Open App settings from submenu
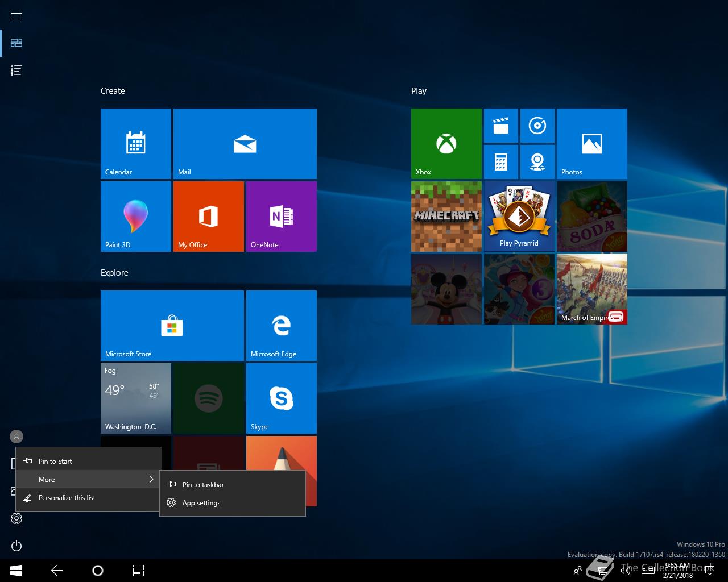728x582 pixels. pyautogui.click(x=233, y=503)
